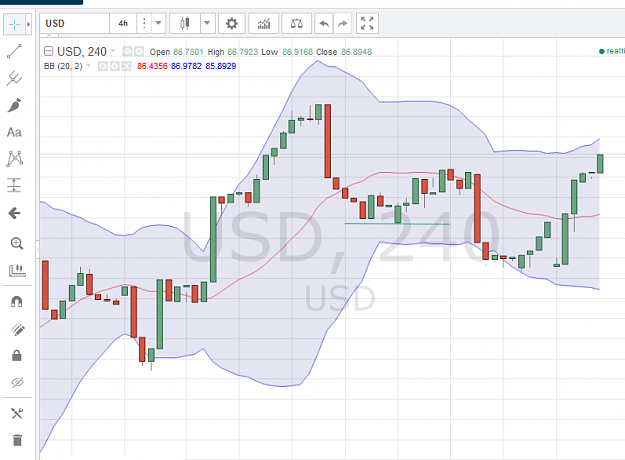The image size is (625, 460).
Task: Toggle magnet mode in the sidebar
Action: point(17,302)
